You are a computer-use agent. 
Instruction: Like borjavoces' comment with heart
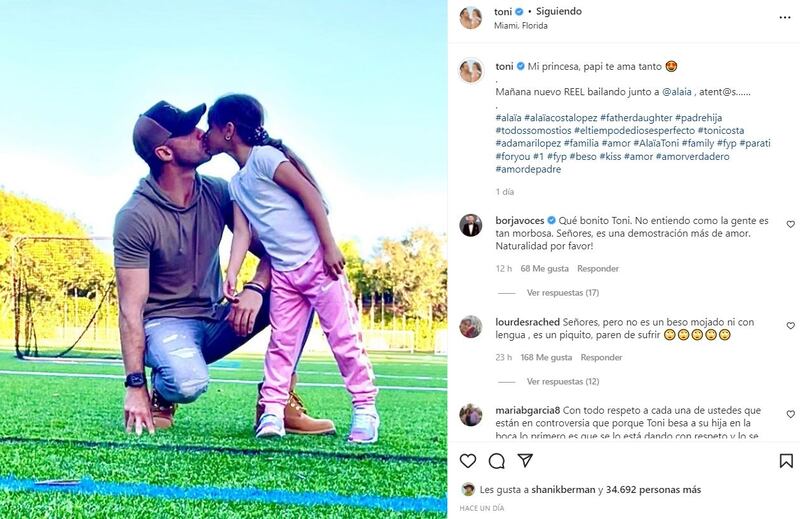(x=790, y=224)
